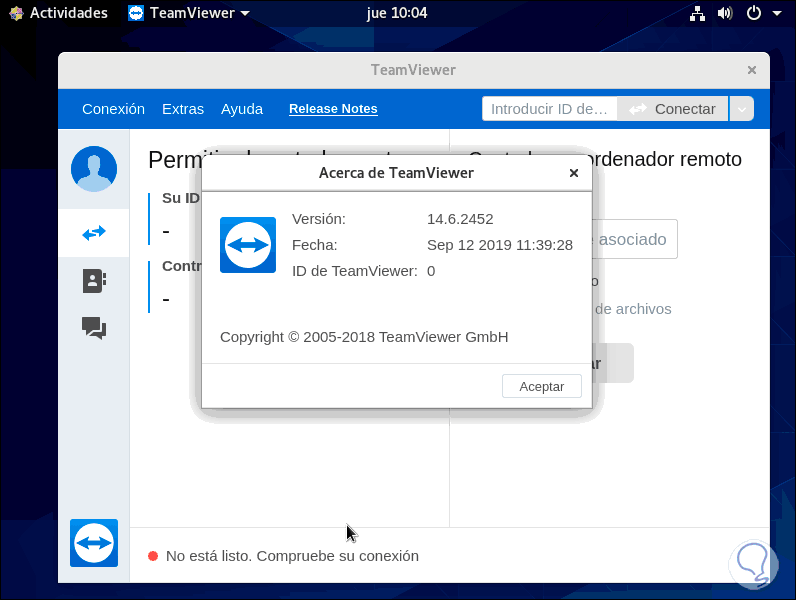This screenshot has height=600, width=796.
Task: Click the version number 14.6.2452
Action: [x=460, y=219]
